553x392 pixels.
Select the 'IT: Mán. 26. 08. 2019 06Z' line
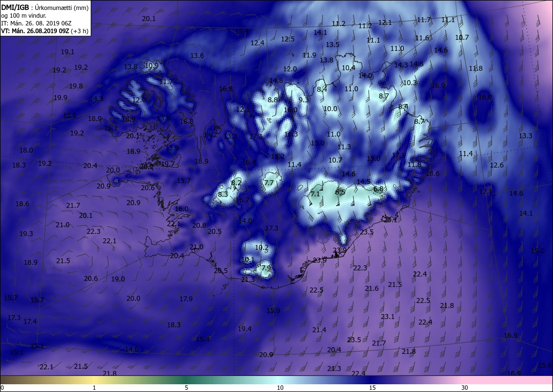[36, 23]
